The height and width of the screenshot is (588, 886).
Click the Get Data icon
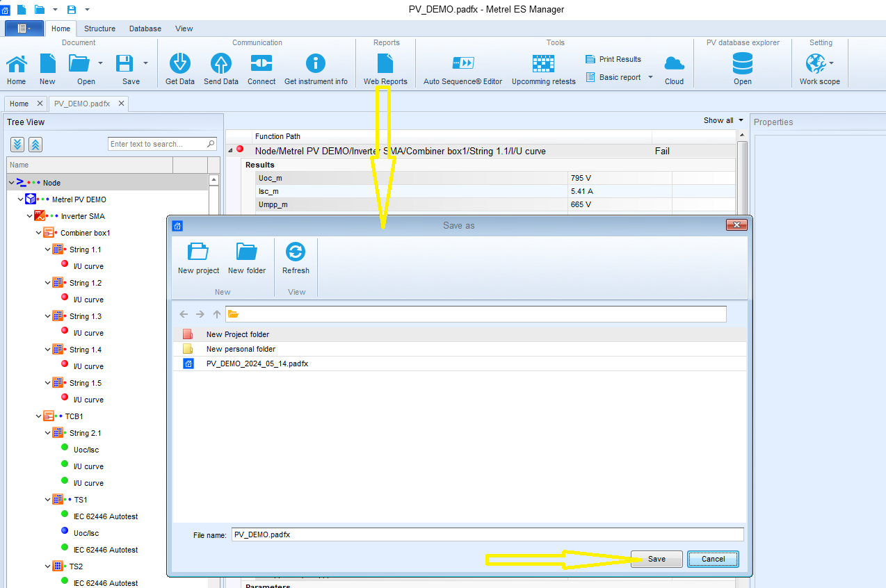pos(180,64)
